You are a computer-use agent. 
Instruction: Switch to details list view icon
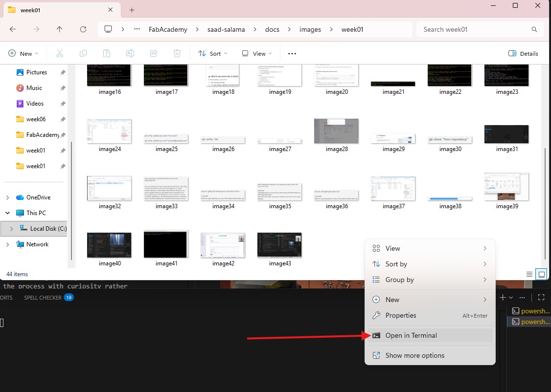tap(529, 274)
